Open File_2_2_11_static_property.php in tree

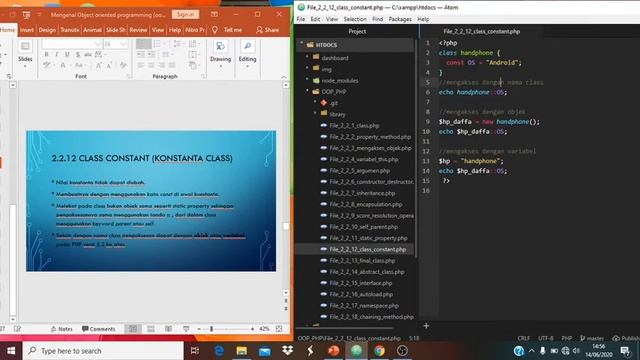coord(368,238)
